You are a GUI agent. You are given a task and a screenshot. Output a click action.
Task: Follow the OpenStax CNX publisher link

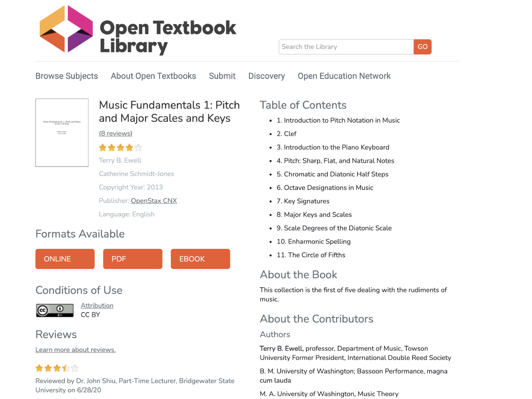154,201
